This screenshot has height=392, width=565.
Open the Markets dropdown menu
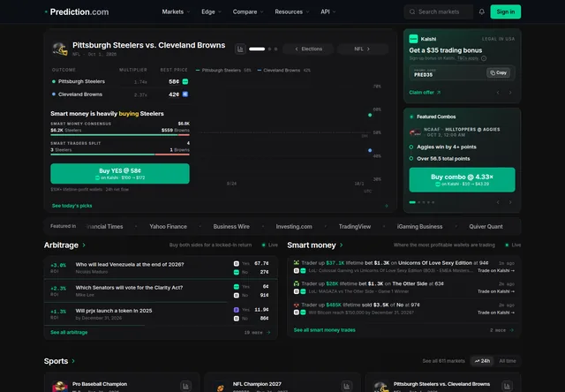pos(176,11)
